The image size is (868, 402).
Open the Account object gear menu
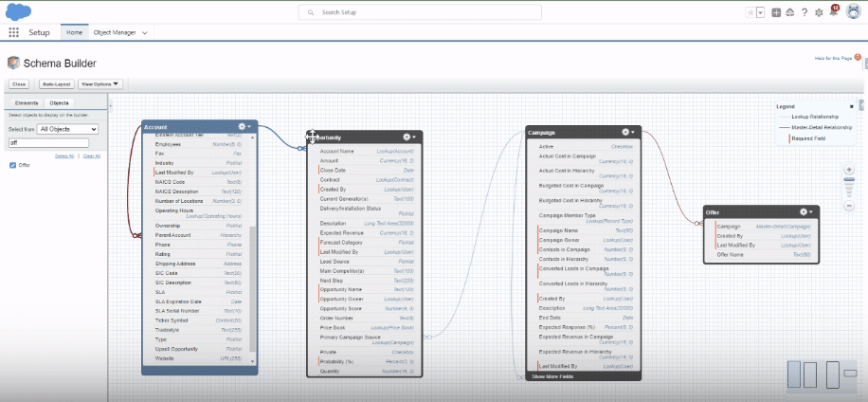click(244, 127)
